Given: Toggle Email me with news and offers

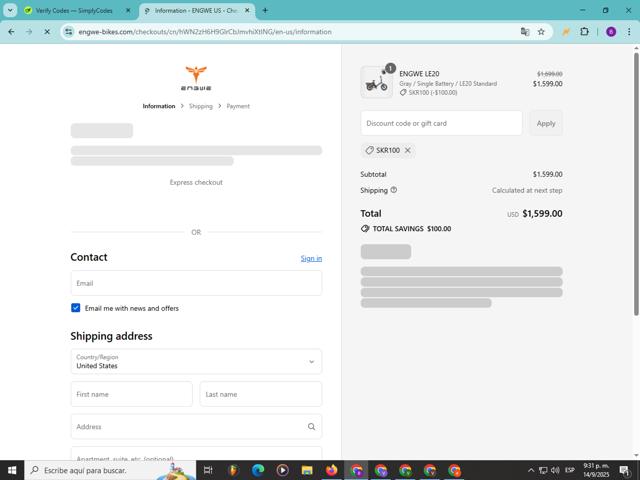Looking at the screenshot, I should (76, 308).
